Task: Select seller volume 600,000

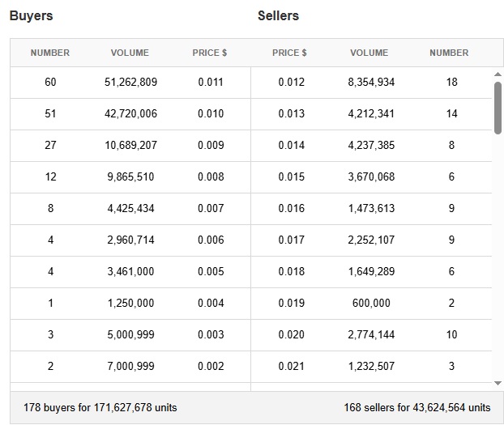Action: click(371, 303)
